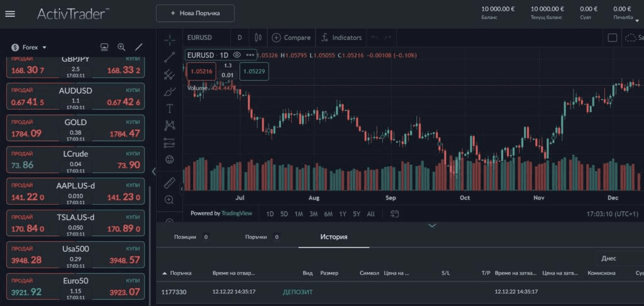Image resolution: width=644 pixels, height=306 pixels.
Task: Open the Днес period dropdown
Action: point(619,258)
